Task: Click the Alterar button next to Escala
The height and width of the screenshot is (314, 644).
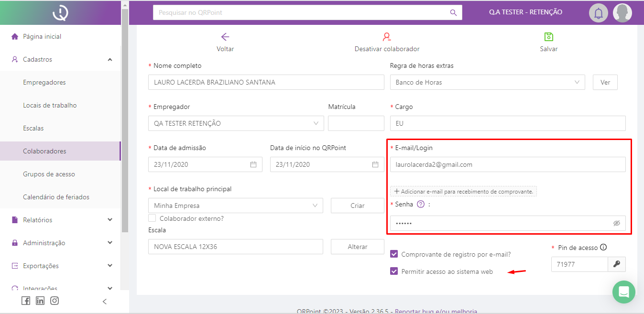Action: coord(357,247)
